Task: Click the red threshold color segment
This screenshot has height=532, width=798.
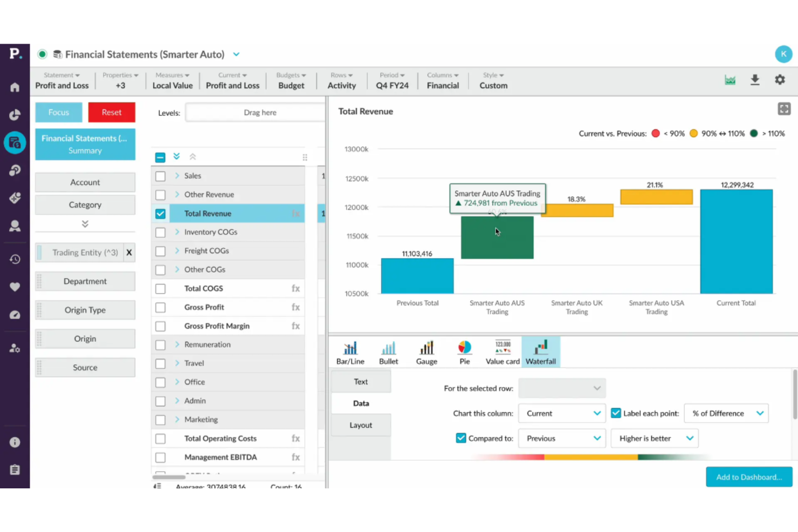Action: [510, 457]
